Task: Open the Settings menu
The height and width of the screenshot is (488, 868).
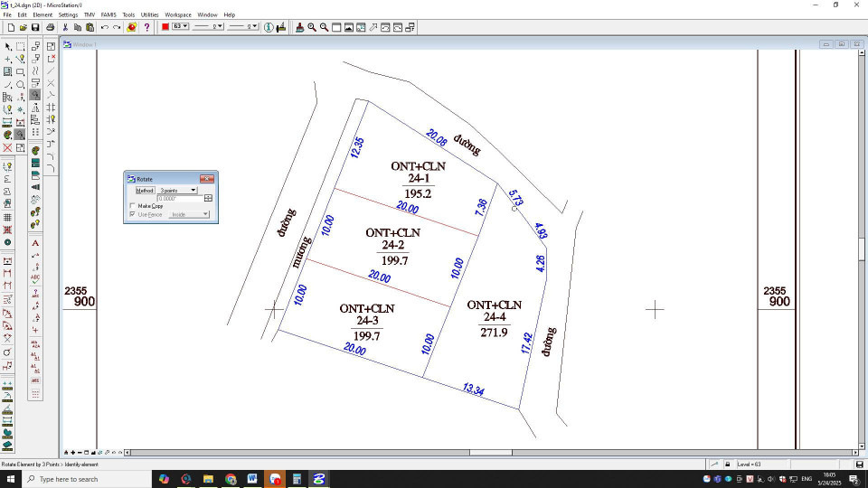Action: 68,15
